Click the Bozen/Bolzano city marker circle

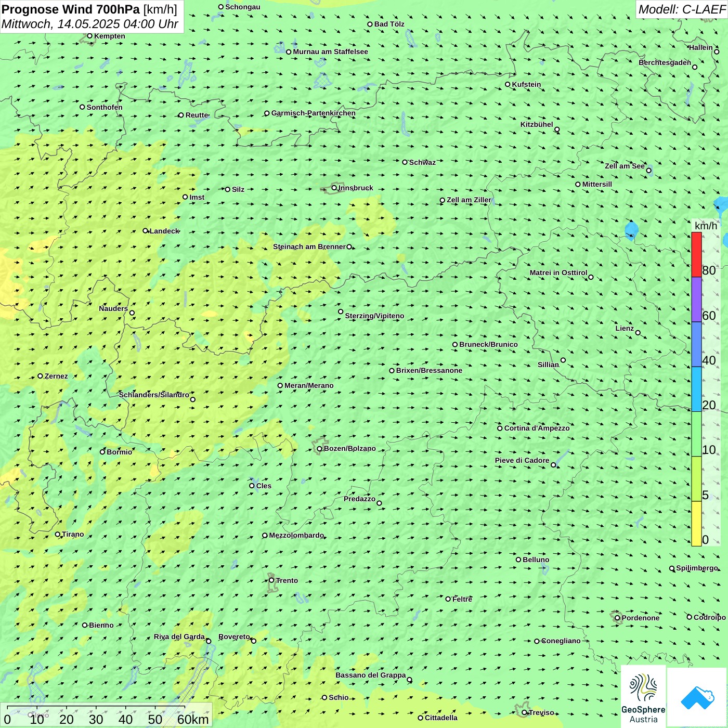point(319,449)
